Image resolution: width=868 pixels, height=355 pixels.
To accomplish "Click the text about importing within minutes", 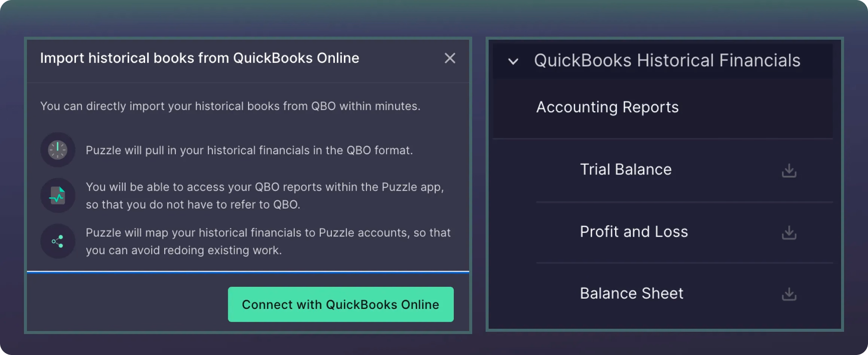I will (x=230, y=106).
